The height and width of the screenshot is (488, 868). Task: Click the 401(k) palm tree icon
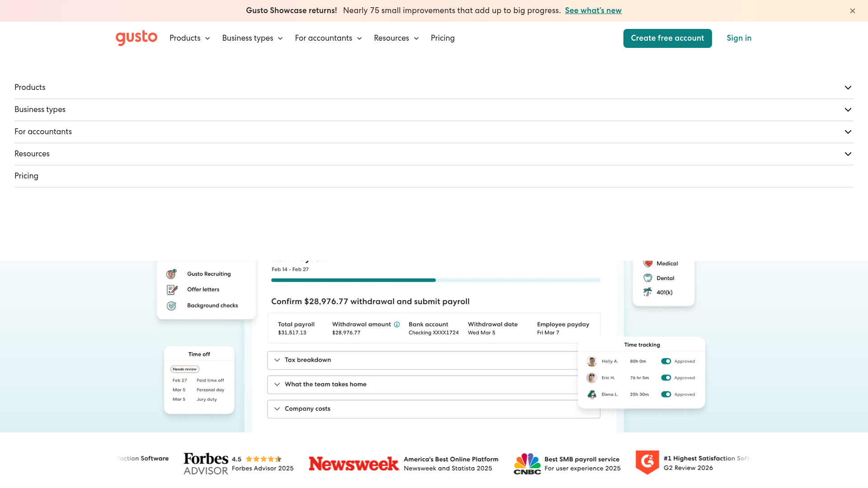648,292
